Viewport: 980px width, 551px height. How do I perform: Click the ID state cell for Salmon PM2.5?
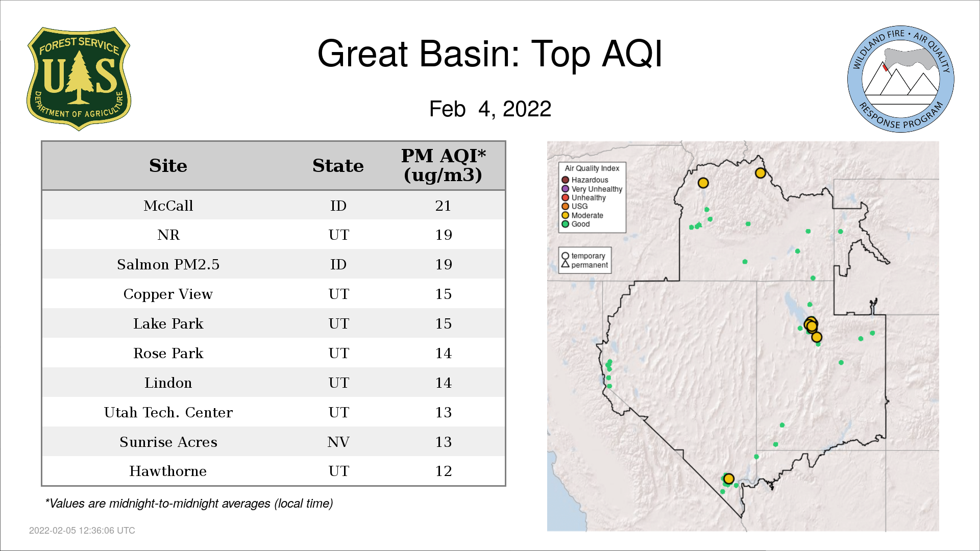[x=338, y=264]
